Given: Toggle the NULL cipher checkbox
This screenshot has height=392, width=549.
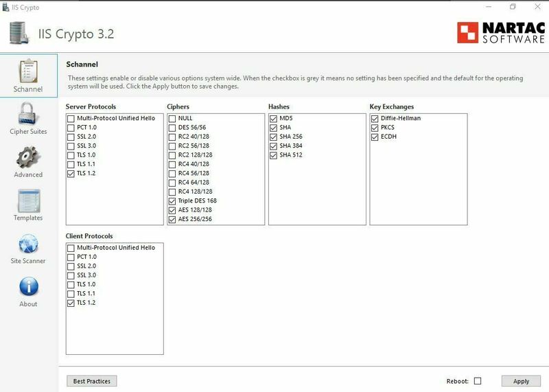Looking at the screenshot, I should tap(172, 118).
